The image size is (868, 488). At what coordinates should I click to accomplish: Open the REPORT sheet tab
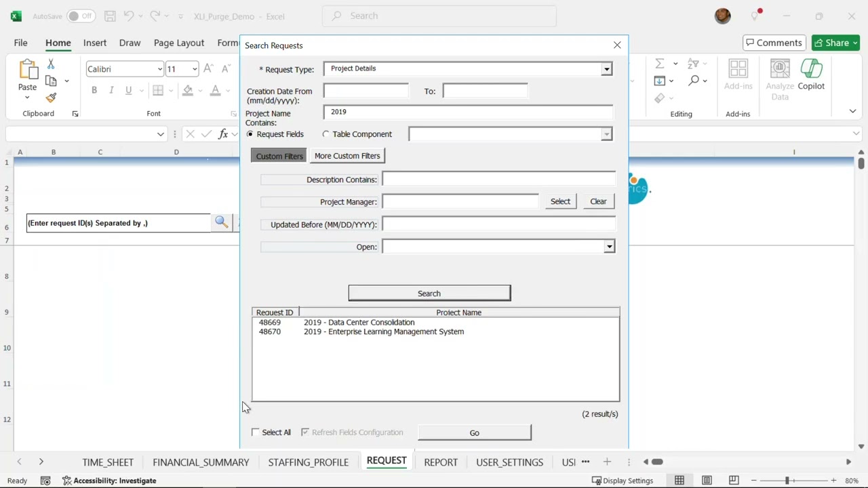(x=441, y=462)
